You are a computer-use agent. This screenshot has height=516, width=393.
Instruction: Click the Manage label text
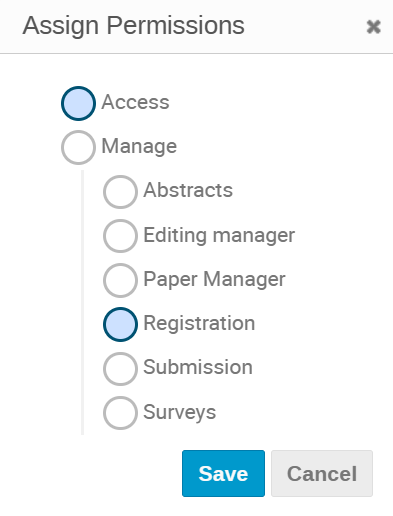pyautogui.click(x=139, y=147)
